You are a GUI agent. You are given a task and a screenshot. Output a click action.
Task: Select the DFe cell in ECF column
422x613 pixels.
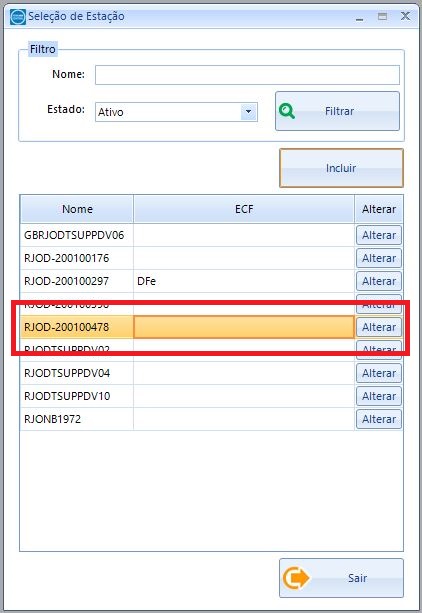(147, 281)
